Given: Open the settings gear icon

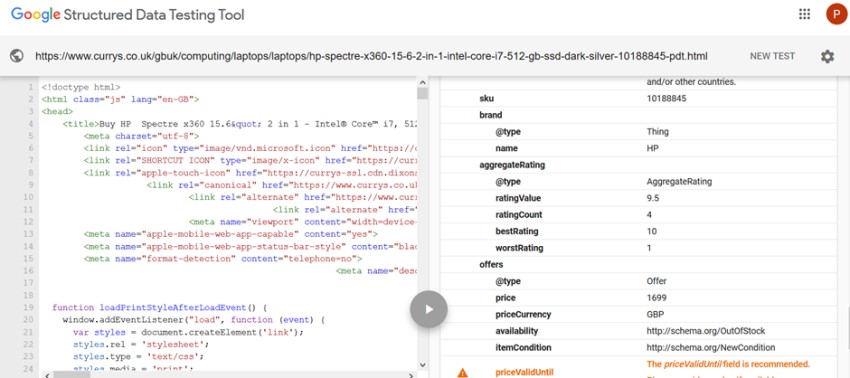Looking at the screenshot, I should click(x=827, y=56).
